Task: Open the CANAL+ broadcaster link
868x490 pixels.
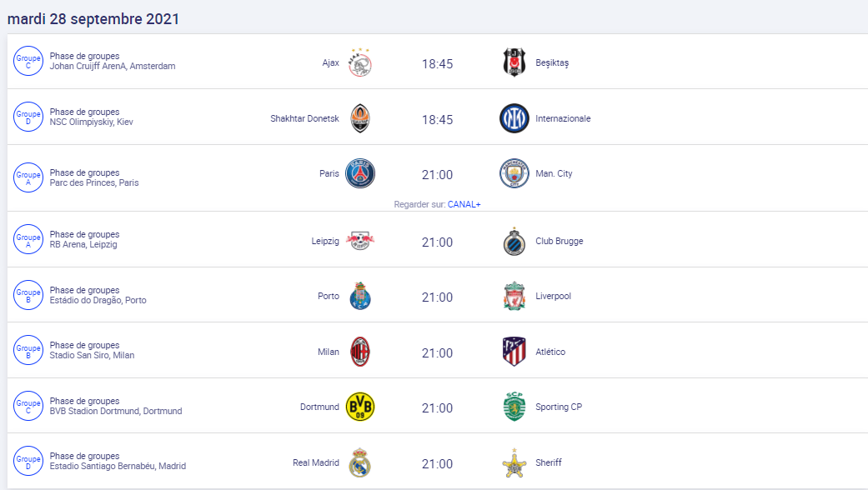Action: tap(464, 205)
